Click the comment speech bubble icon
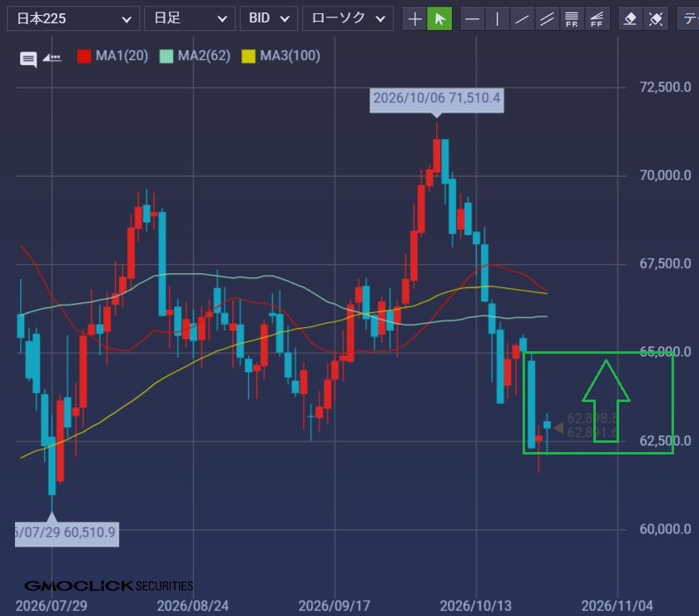 pos(28,59)
